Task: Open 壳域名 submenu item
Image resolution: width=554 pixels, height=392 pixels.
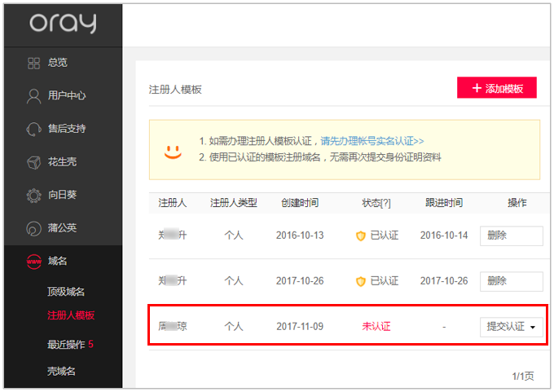Action: point(61,371)
